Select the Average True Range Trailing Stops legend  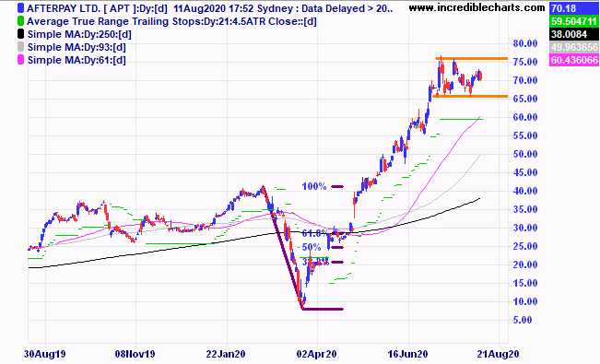point(171,21)
